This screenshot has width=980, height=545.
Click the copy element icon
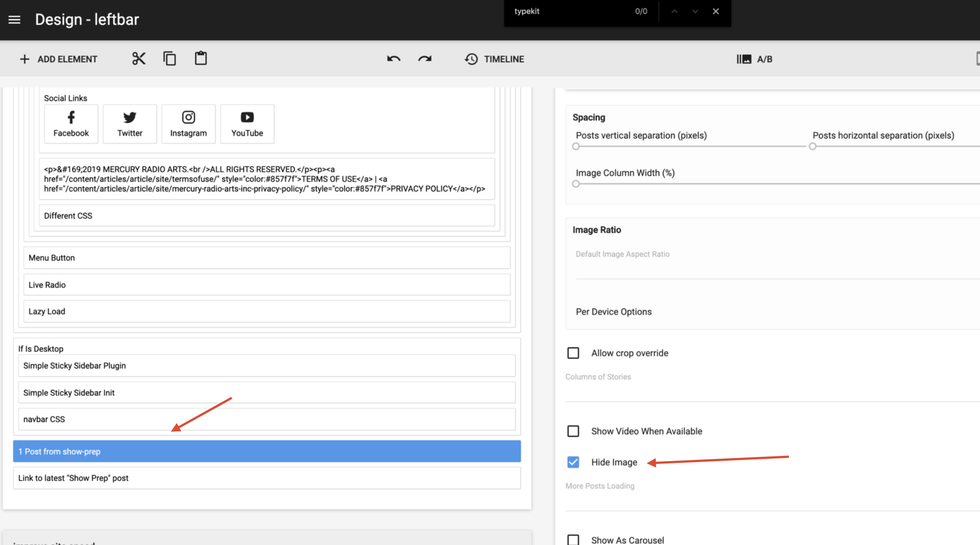(x=170, y=59)
